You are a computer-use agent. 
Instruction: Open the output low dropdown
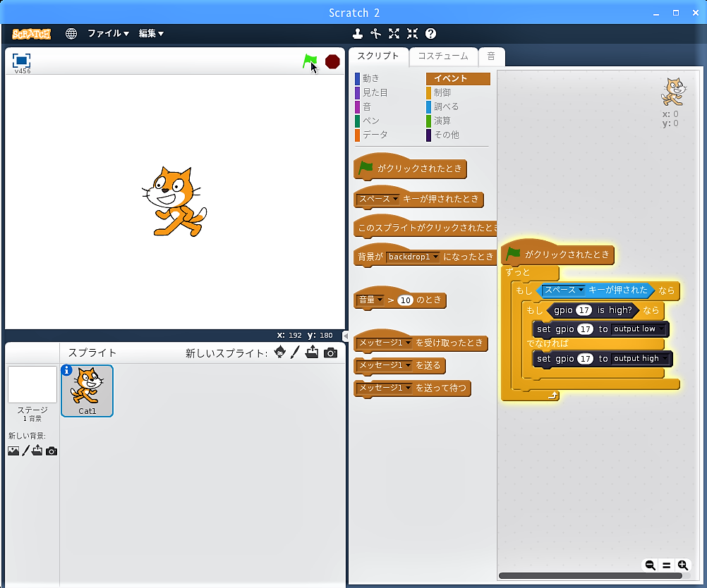[x=639, y=329]
